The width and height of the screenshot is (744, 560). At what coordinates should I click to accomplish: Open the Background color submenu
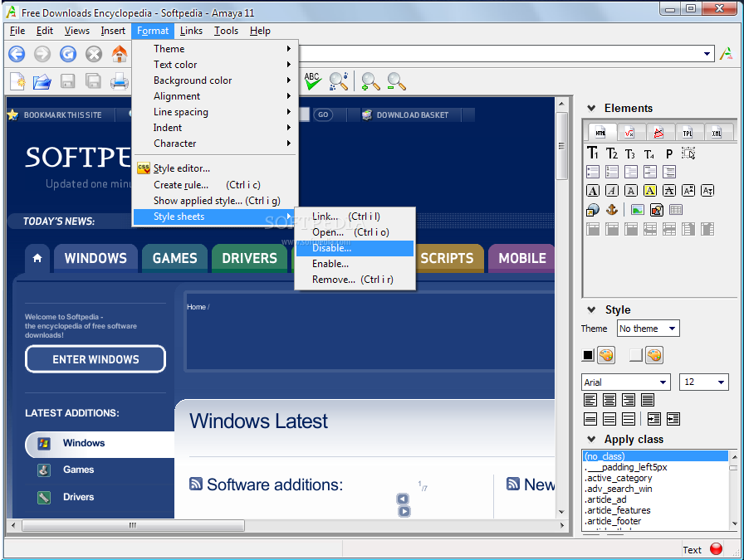point(215,80)
